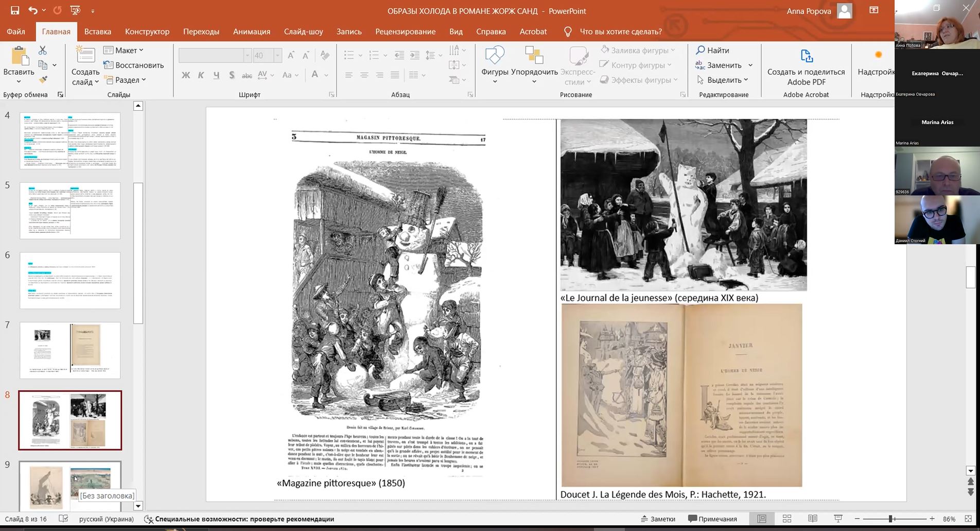Viewport: 980px width, 531px height.
Task: Undo the last action
Action: [x=33, y=10]
